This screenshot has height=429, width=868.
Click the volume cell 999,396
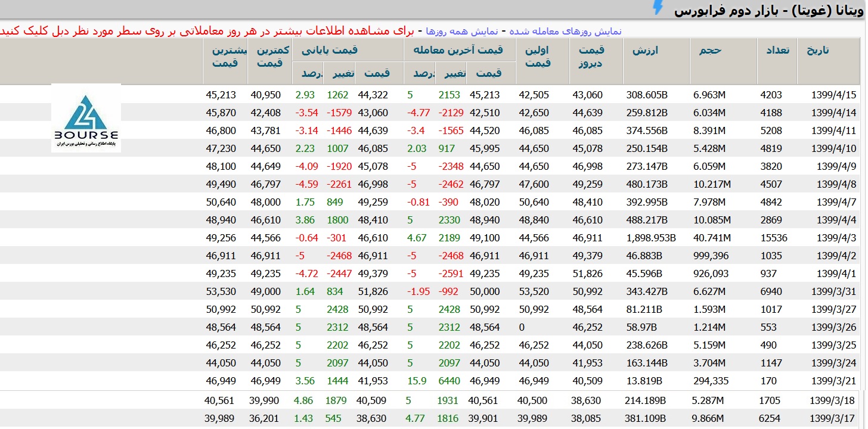(x=711, y=256)
